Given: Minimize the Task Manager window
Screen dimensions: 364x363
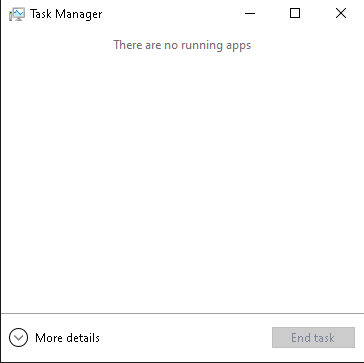Looking at the screenshot, I should (250, 14).
